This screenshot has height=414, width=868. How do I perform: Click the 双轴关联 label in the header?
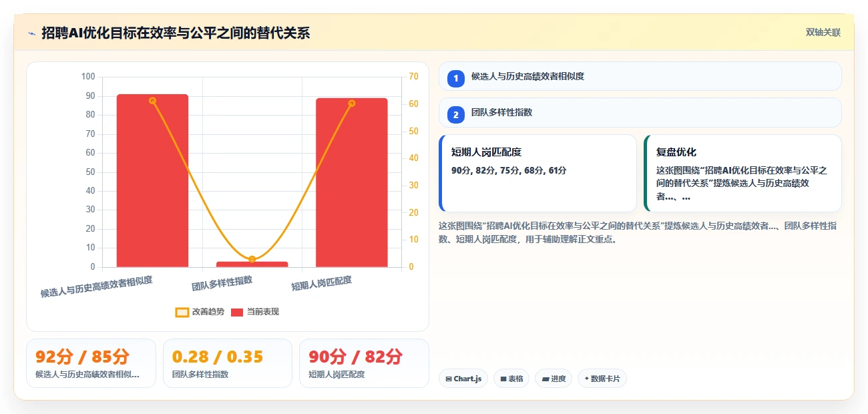pyautogui.click(x=823, y=32)
